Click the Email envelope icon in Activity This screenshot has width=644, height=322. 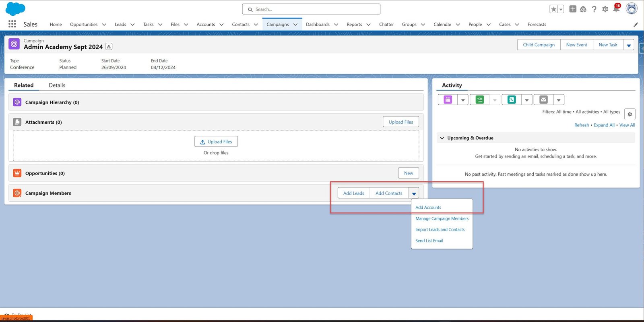point(543,100)
